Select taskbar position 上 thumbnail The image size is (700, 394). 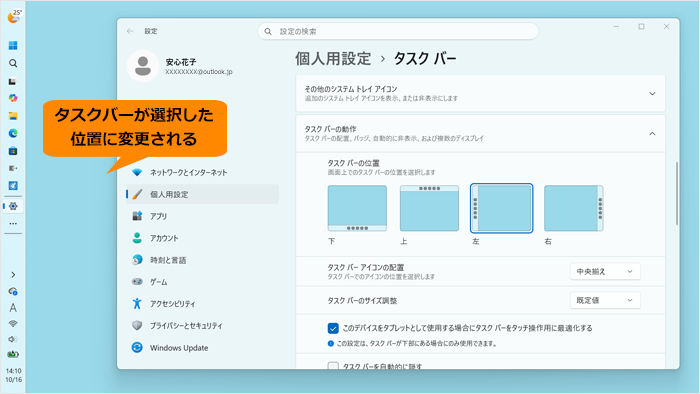(429, 208)
